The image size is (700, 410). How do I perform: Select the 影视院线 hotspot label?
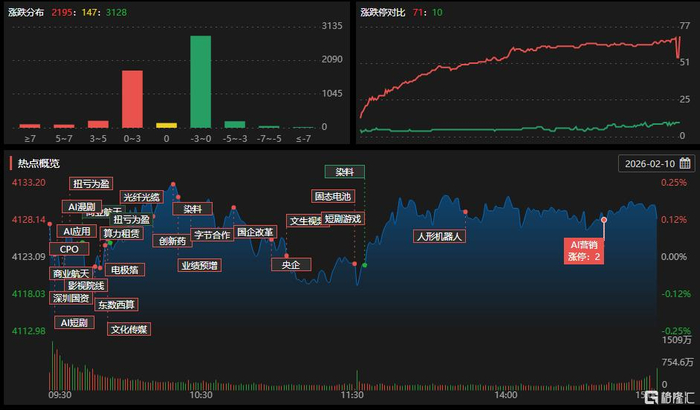click(86, 285)
